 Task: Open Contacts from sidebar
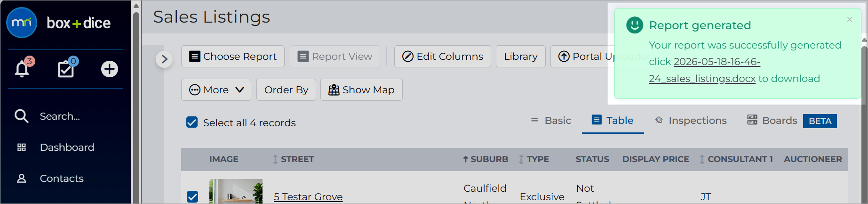(x=62, y=179)
